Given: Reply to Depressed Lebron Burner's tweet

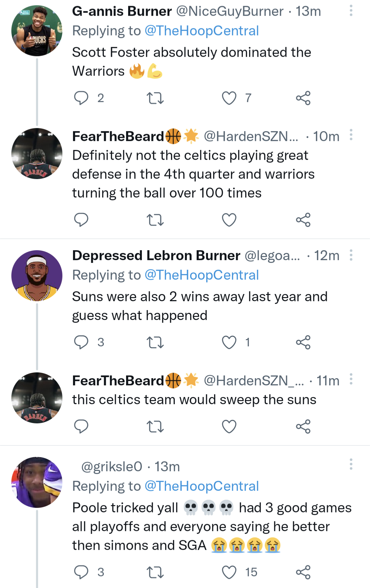Looking at the screenshot, I should click(x=81, y=342).
